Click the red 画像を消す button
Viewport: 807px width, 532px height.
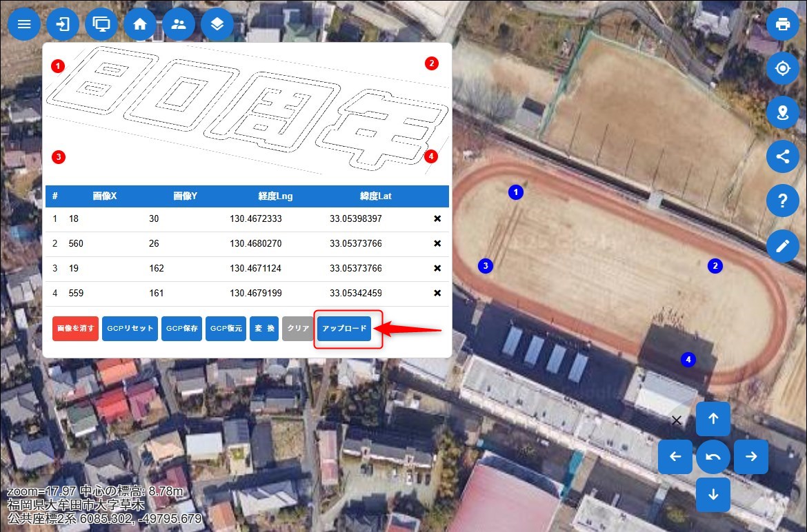point(75,329)
